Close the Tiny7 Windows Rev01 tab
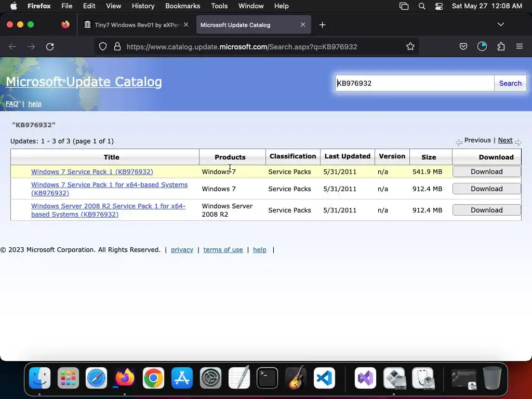 coord(186,24)
